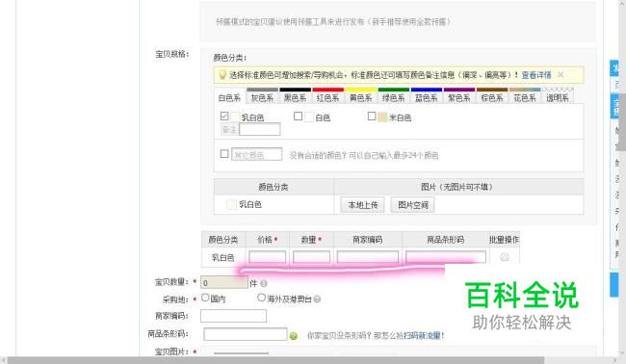Click the 颜色分类 column header in the price table

(223, 240)
